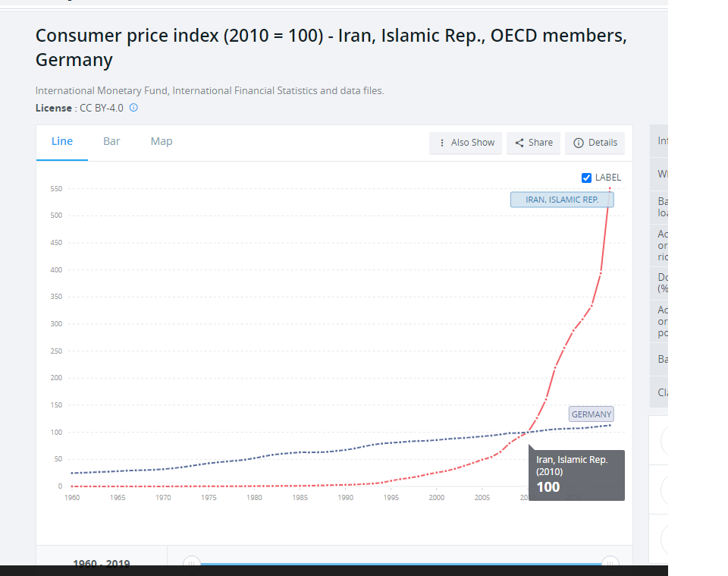Click the info icon next to CC BY-4.0
This screenshot has height=576, width=728.
(133, 108)
